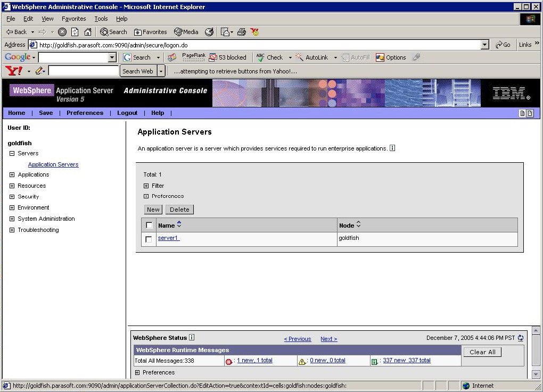Expand the Applications tree node

click(x=12, y=174)
